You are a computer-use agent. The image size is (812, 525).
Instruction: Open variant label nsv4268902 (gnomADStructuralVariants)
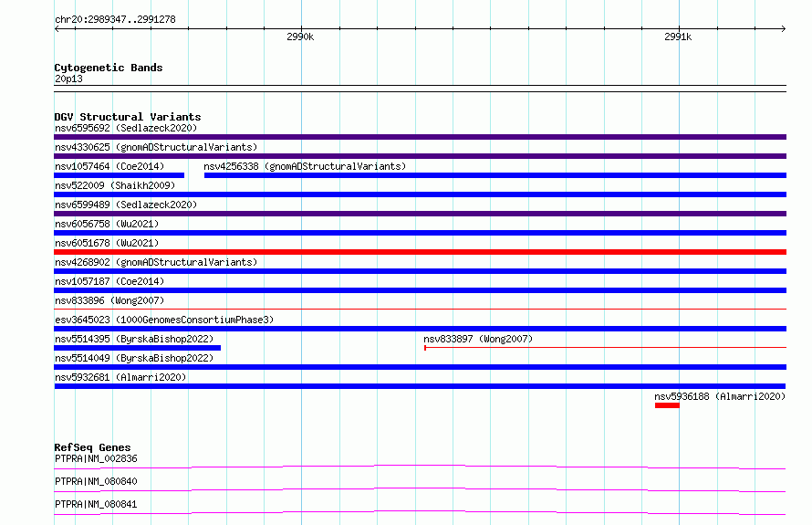(156, 262)
